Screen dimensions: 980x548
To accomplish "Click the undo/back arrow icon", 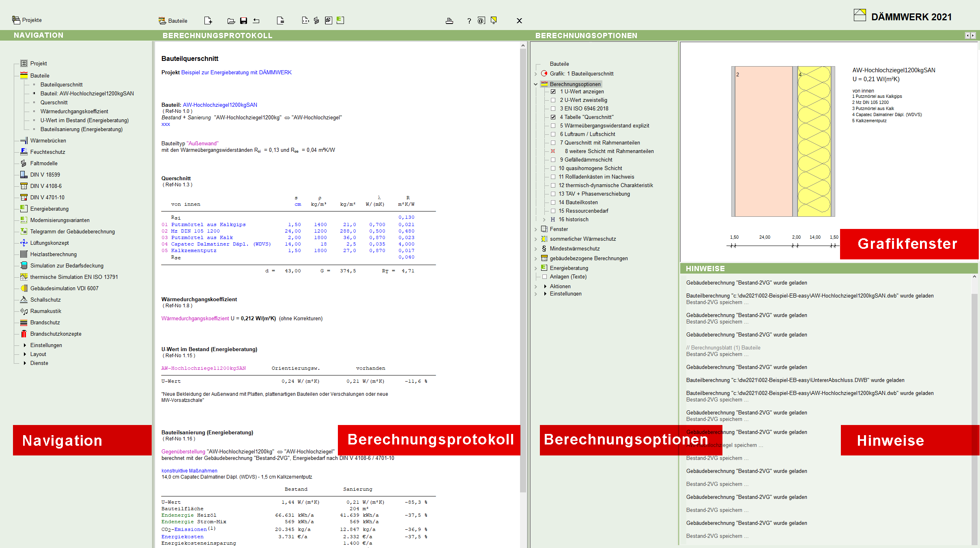I will tap(256, 21).
